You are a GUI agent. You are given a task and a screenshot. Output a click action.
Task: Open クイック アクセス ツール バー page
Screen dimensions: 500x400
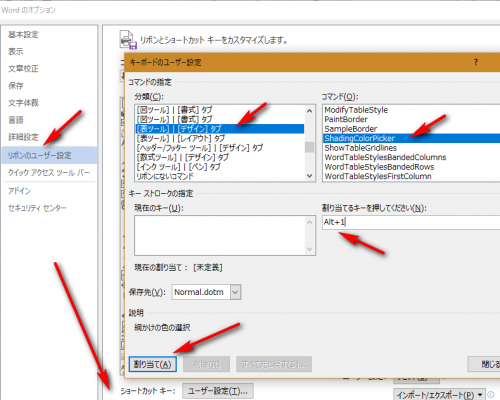click(49, 173)
